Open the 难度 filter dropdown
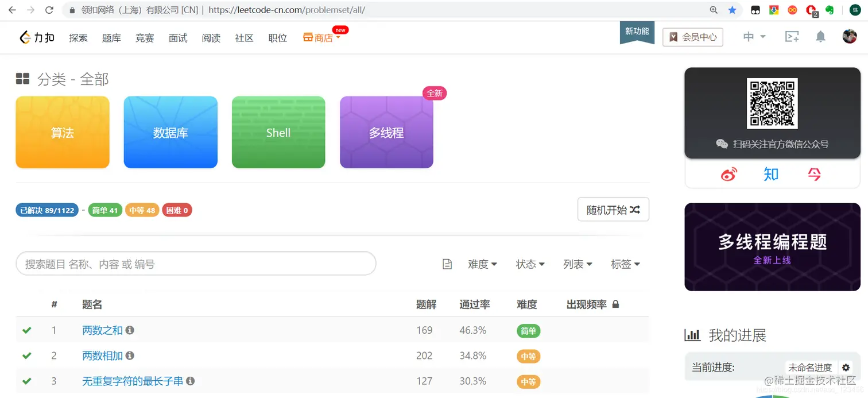The height and width of the screenshot is (398, 868). pos(483,264)
